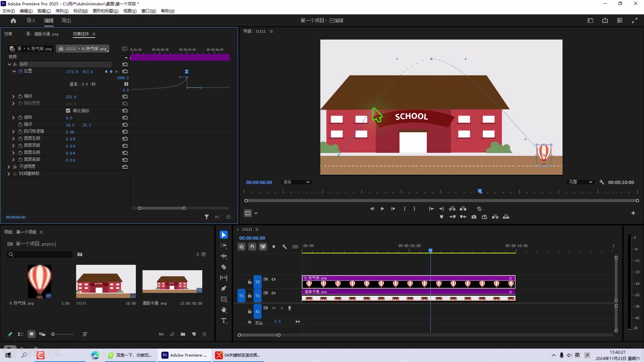Toggle Snap in Timeline magnet button
The width and height of the screenshot is (644, 362).
[252, 247]
